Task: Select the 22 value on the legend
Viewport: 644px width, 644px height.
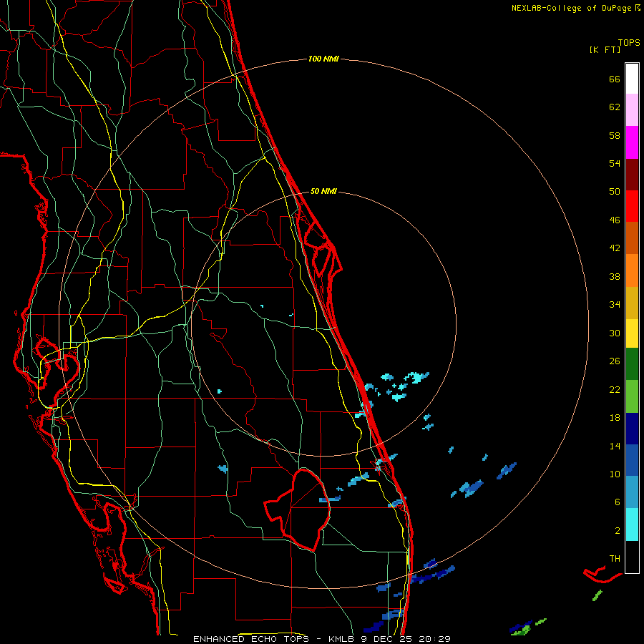Action: coord(615,390)
